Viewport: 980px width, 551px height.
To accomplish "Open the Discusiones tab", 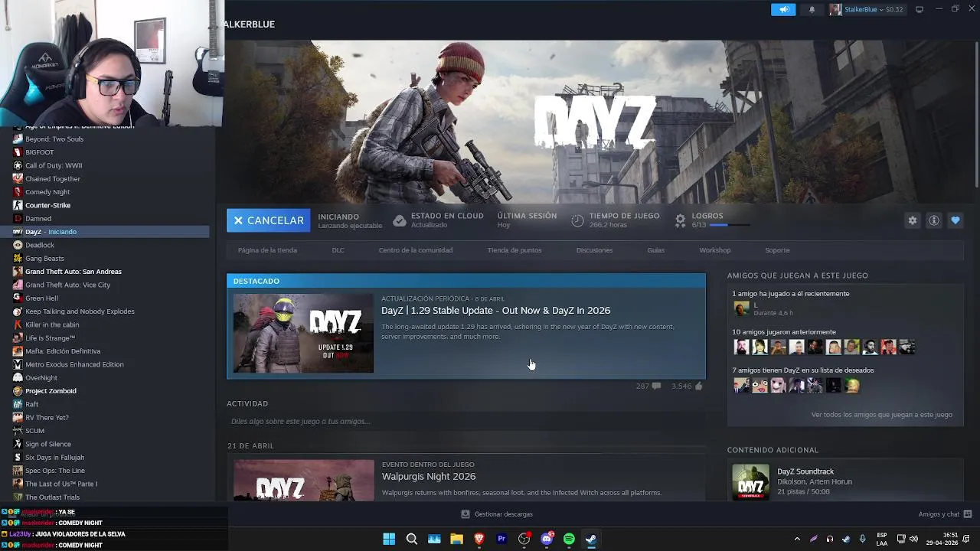I will 594,250.
